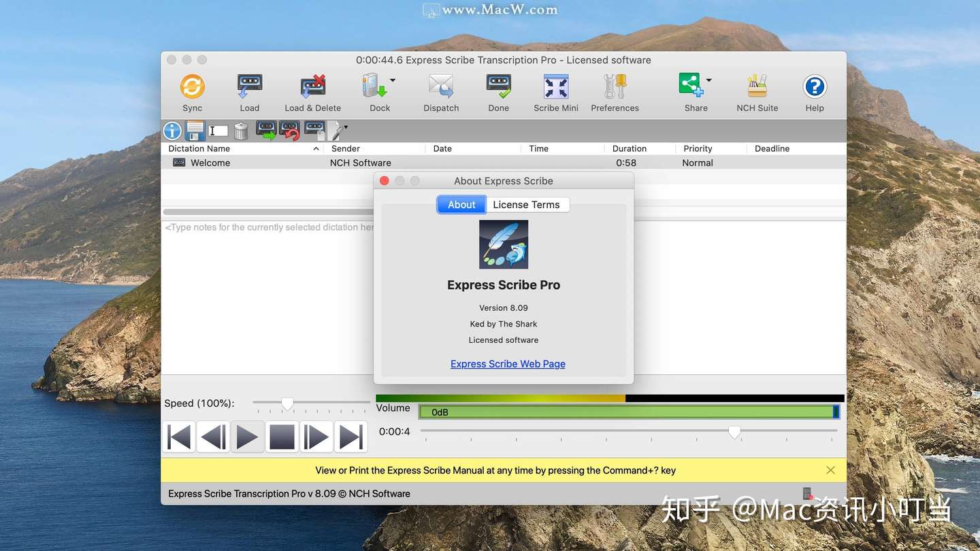This screenshot has height=551, width=980.
Task: Go to end of dictation
Action: 350,437
